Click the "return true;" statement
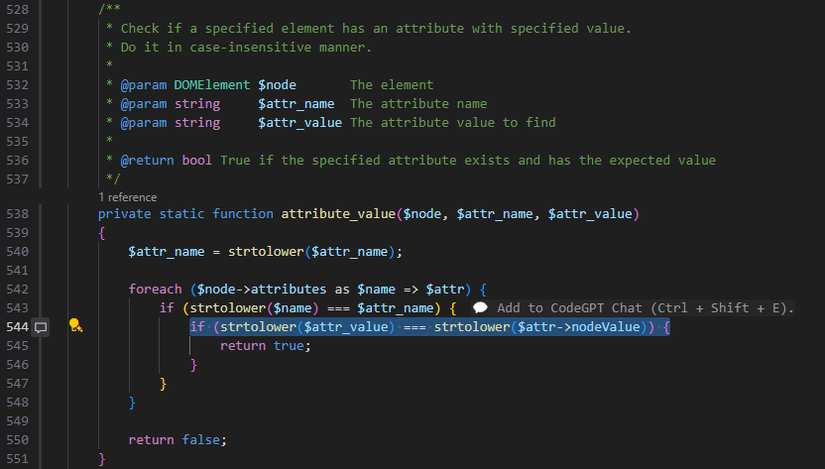The height and width of the screenshot is (469, 825). 265,345
